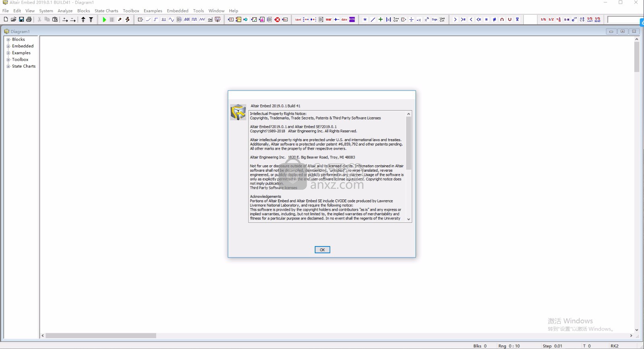
Task: Click 'Altair Embed 2019.0.1 Build 41' version text
Action: tap(275, 106)
